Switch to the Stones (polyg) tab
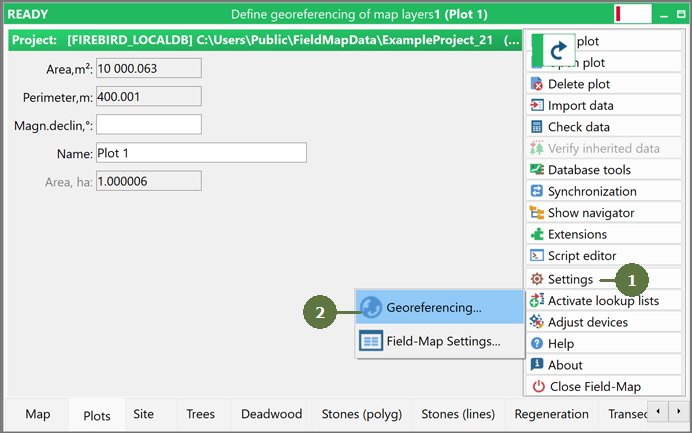 [x=361, y=414]
